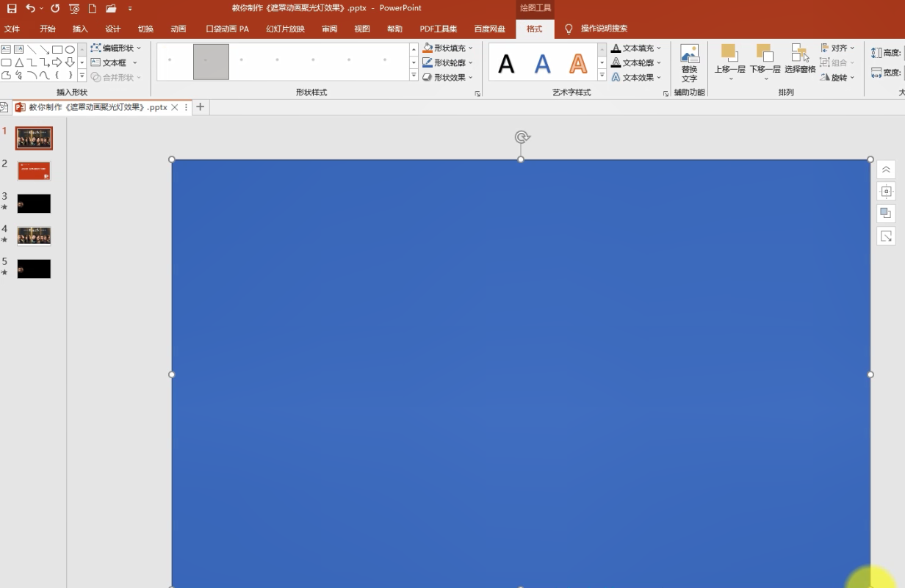Select the blue WordArt style A
The width and height of the screenshot is (905, 588).
pos(542,64)
